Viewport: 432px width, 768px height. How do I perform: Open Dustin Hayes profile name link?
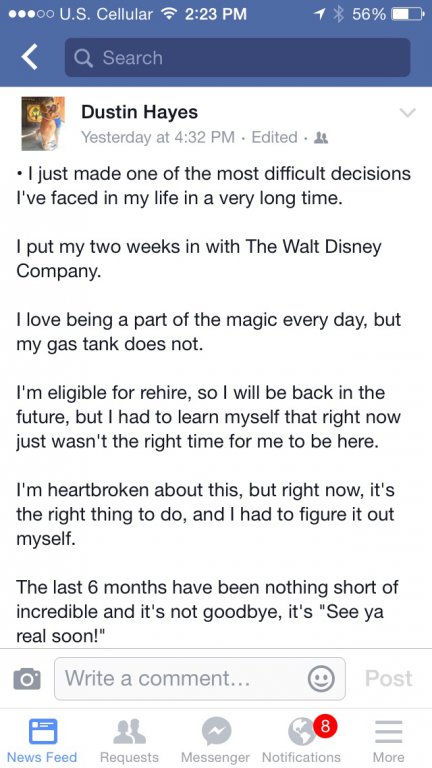coord(140,112)
